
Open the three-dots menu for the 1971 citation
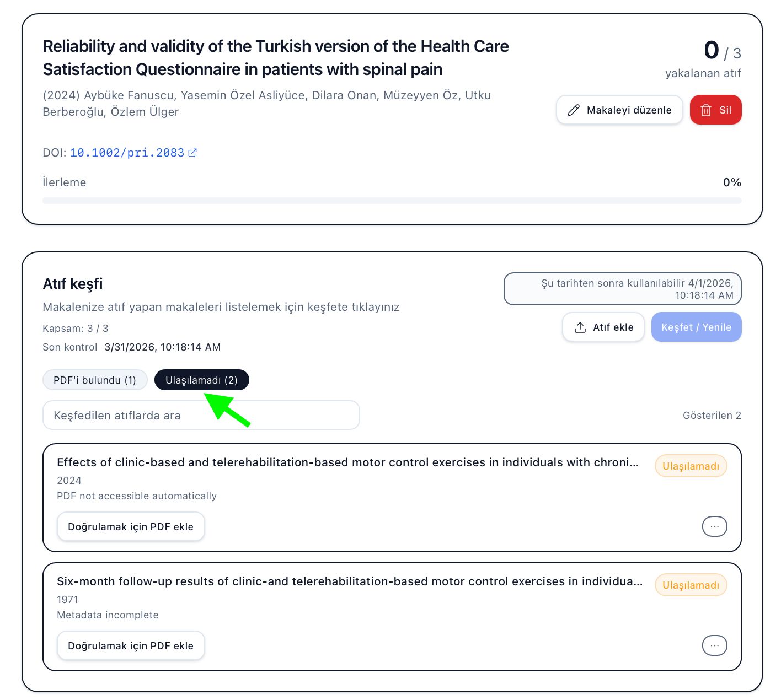click(x=714, y=645)
